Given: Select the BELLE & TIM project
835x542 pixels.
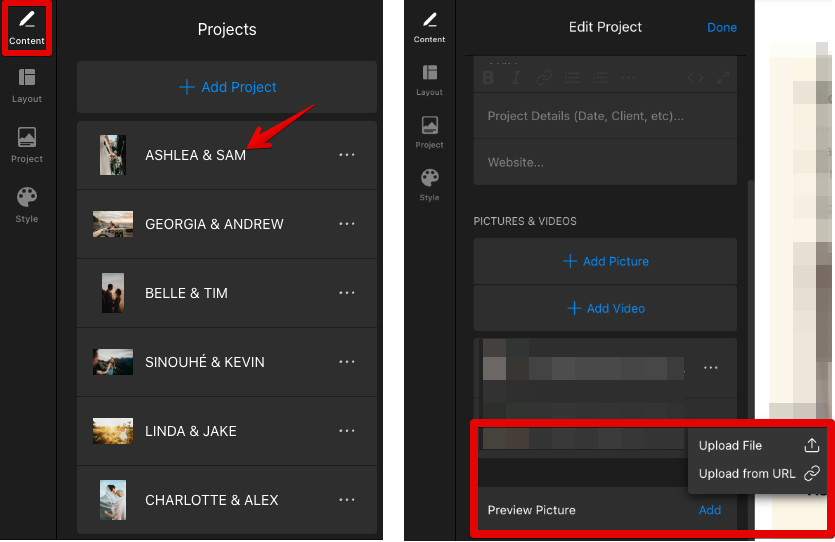Looking at the screenshot, I should coord(227,293).
